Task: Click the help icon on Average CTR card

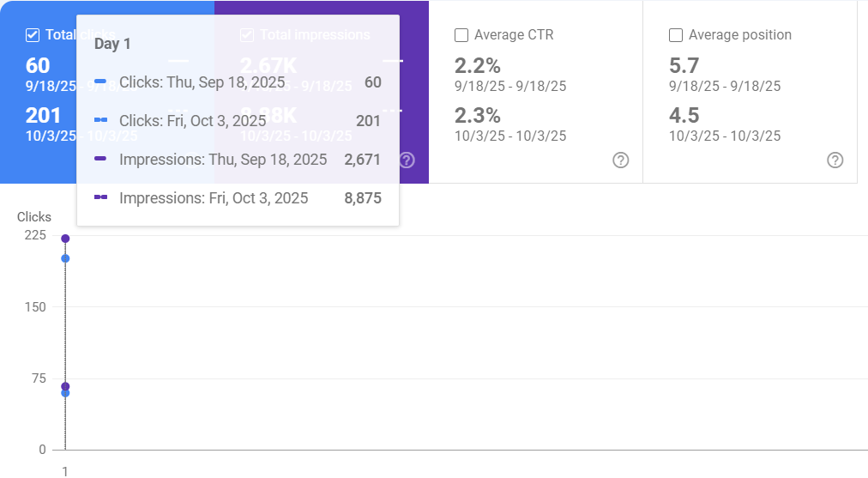Action: tap(621, 160)
